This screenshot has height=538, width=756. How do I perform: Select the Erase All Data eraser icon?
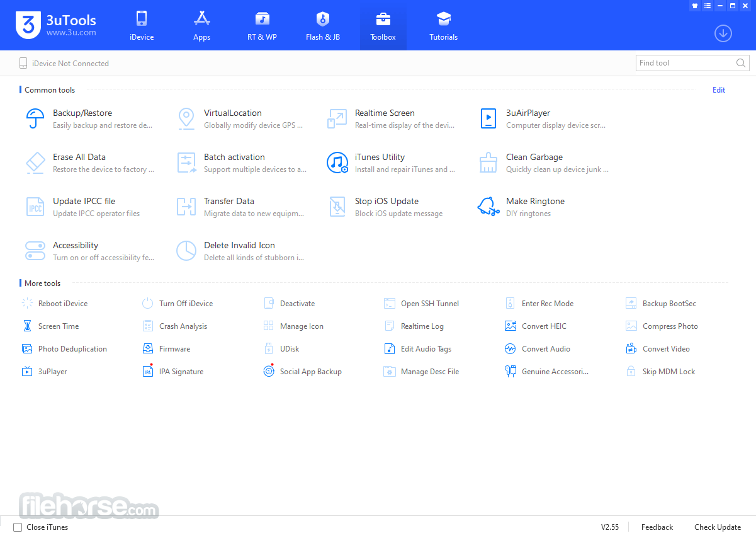pos(35,163)
